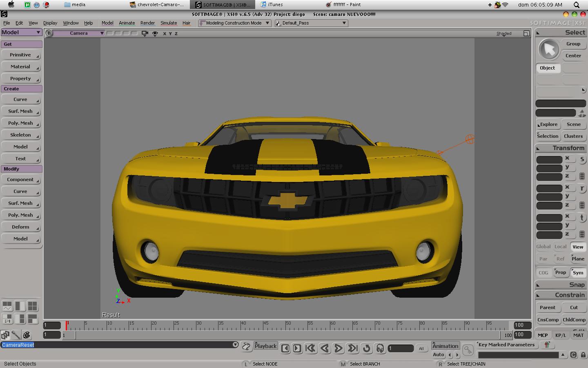Screen dimensions: 588x368
Task: Click the C button beside the lock
Action: point(573,355)
